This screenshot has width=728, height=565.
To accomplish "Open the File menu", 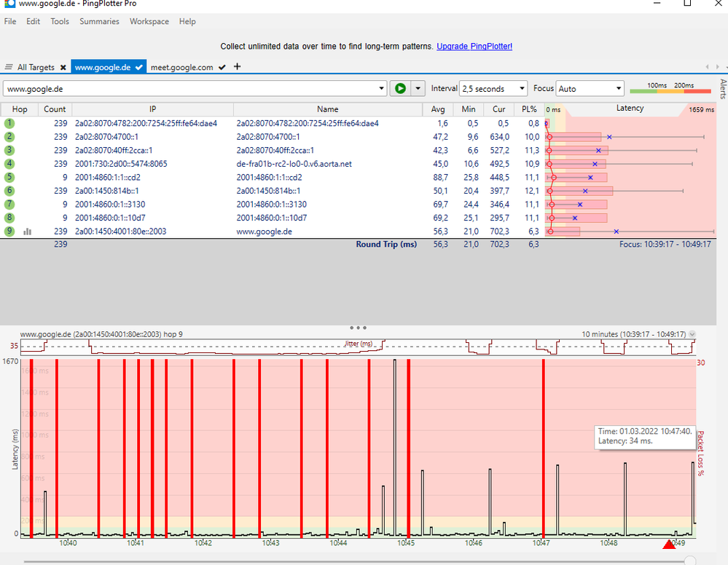I will coord(9,21).
